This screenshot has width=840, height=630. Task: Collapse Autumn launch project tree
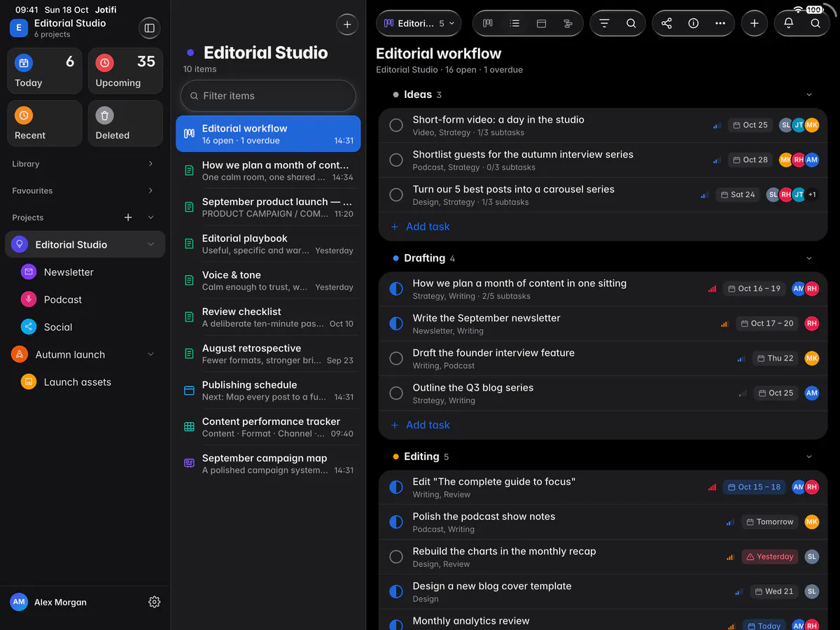(150, 355)
